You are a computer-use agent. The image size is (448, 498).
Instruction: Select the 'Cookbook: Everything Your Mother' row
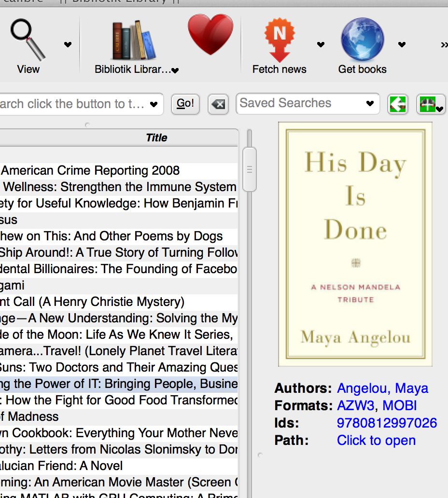pos(119,433)
